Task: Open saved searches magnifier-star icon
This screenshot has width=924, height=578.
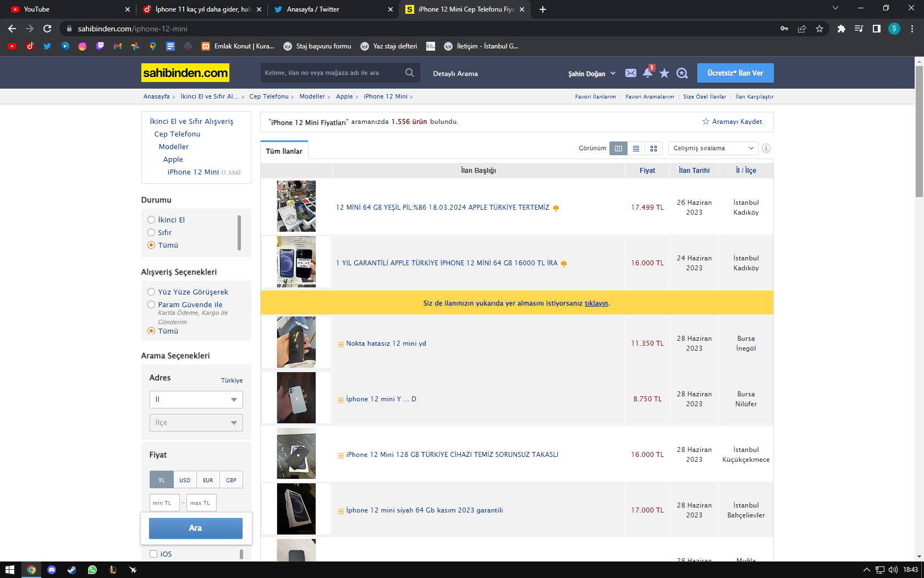Action: click(682, 73)
